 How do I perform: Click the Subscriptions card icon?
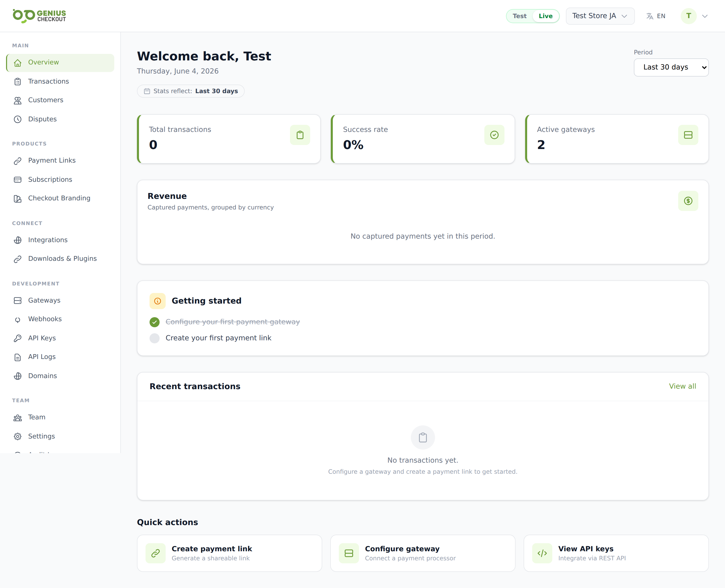tap(18, 180)
